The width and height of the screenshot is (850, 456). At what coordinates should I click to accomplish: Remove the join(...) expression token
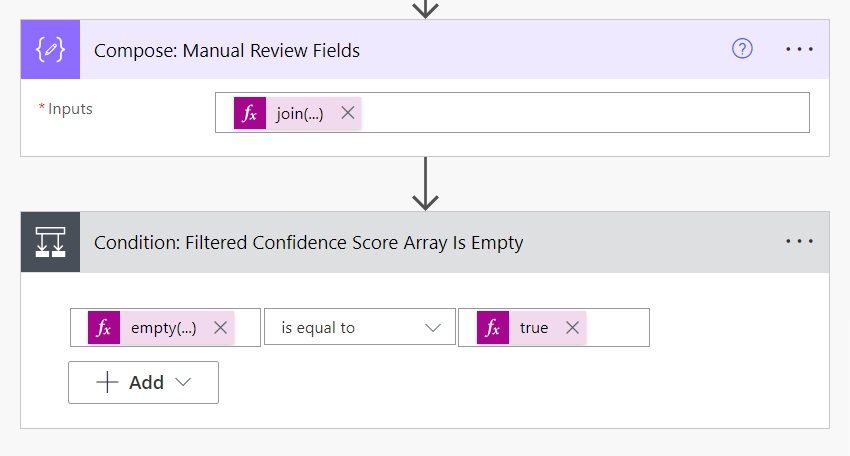[x=348, y=113]
